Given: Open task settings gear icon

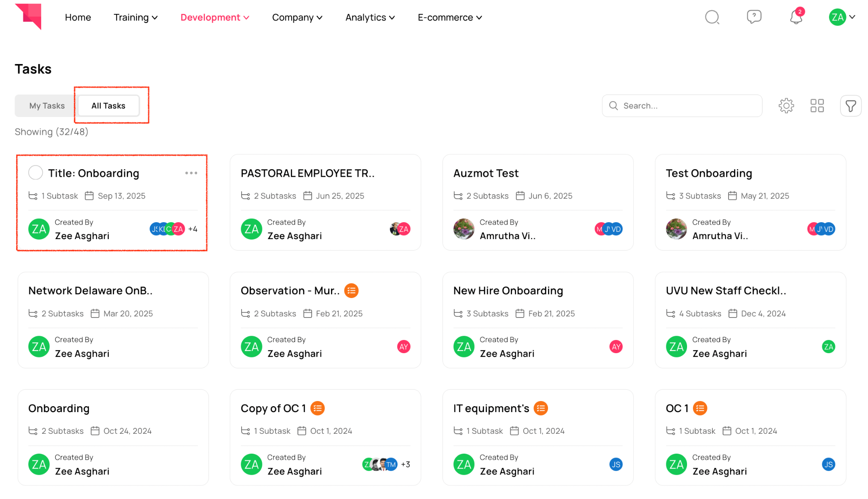Looking at the screenshot, I should (x=786, y=106).
